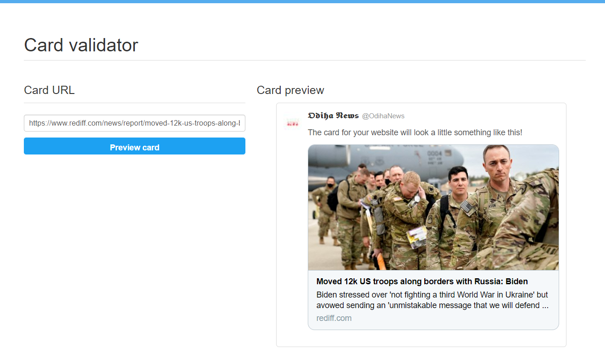Click the 'Card preview' section heading
This screenshot has width=605, height=364.
(290, 90)
